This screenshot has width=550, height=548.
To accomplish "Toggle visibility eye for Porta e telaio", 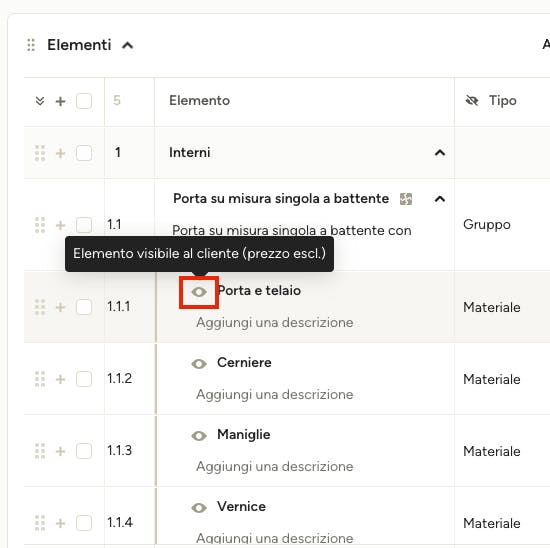I will point(199,292).
